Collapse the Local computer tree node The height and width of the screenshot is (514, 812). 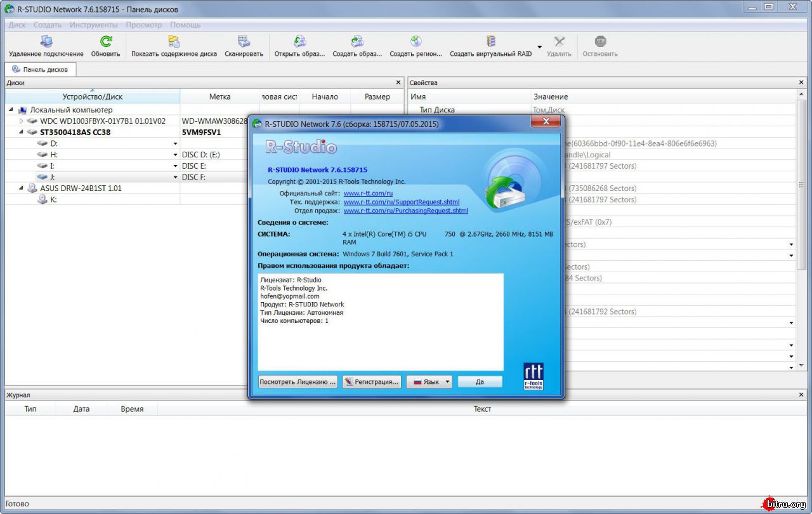click(12, 110)
